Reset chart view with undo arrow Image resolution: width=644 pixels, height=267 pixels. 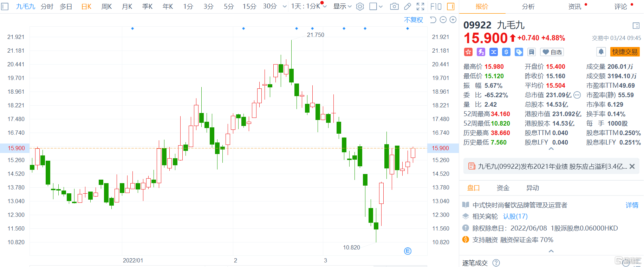pos(433,20)
